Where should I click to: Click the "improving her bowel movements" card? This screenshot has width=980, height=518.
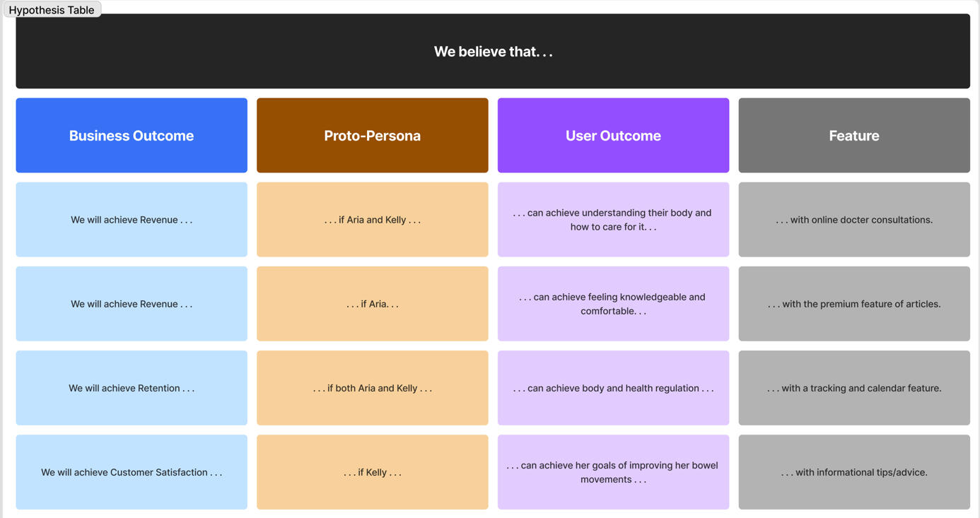613,472
